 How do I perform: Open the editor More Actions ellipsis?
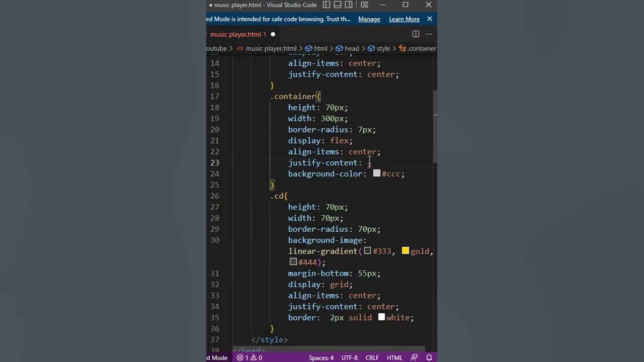tap(429, 34)
